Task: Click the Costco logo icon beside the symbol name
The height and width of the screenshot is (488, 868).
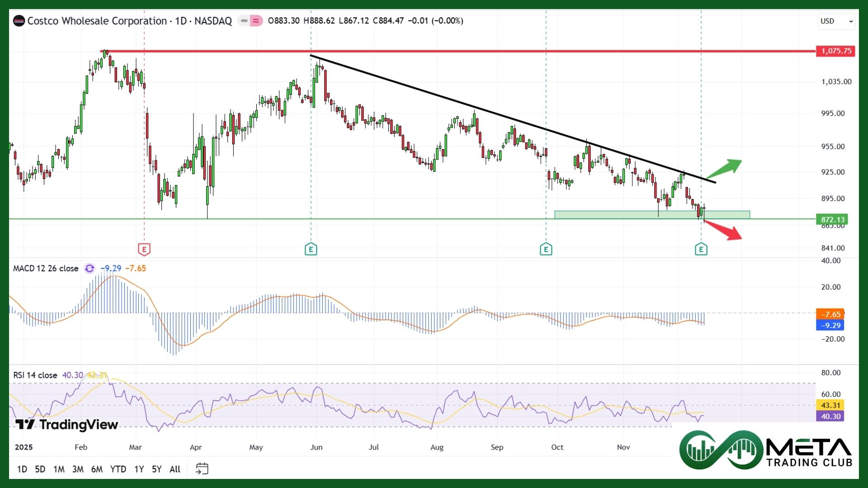Action: 19,21
